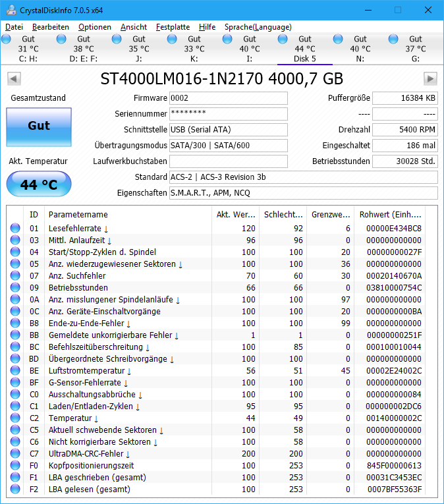Image resolution: width=444 pixels, height=504 pixels.
Task: Select the C: H: disk tab
Action: (x=28, y=49)
